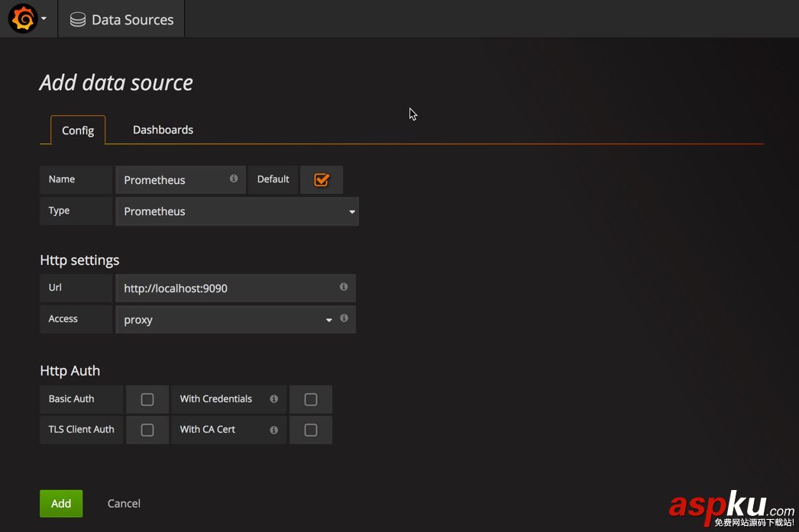Click the Name input field with Prometheus
The width and height of the screenshot is (799, 532).
click(180, 179)
